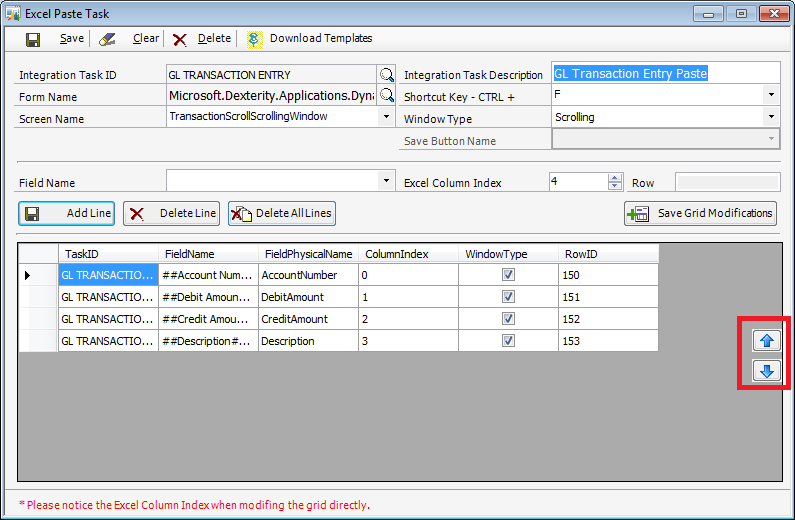Viewport: 795px width, 520px height.
Task: Select row header of the 150 row
Action: pyautogui.click(x=39, y=275)
